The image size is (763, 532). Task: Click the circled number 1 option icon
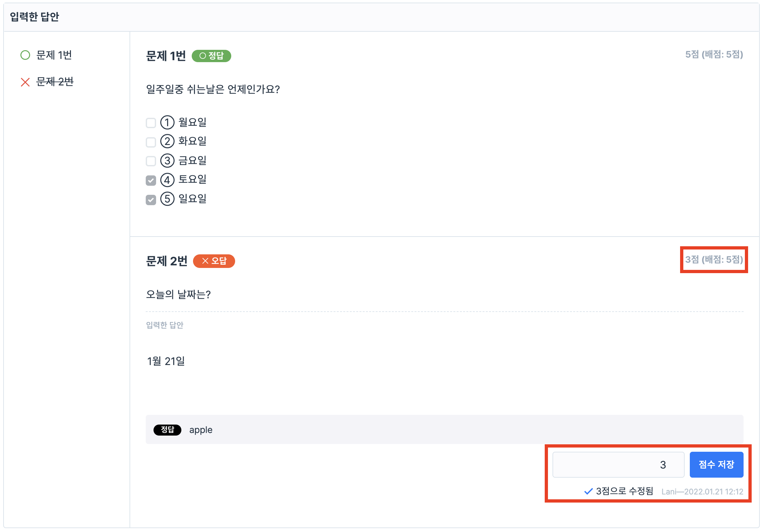point(167,122)
